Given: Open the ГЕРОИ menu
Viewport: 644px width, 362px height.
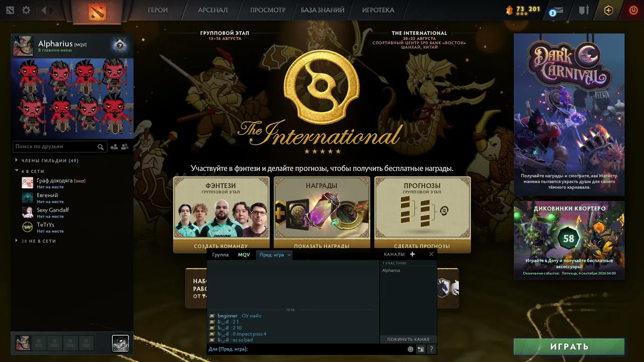Looking at the screenshot, I should (157, 10).
